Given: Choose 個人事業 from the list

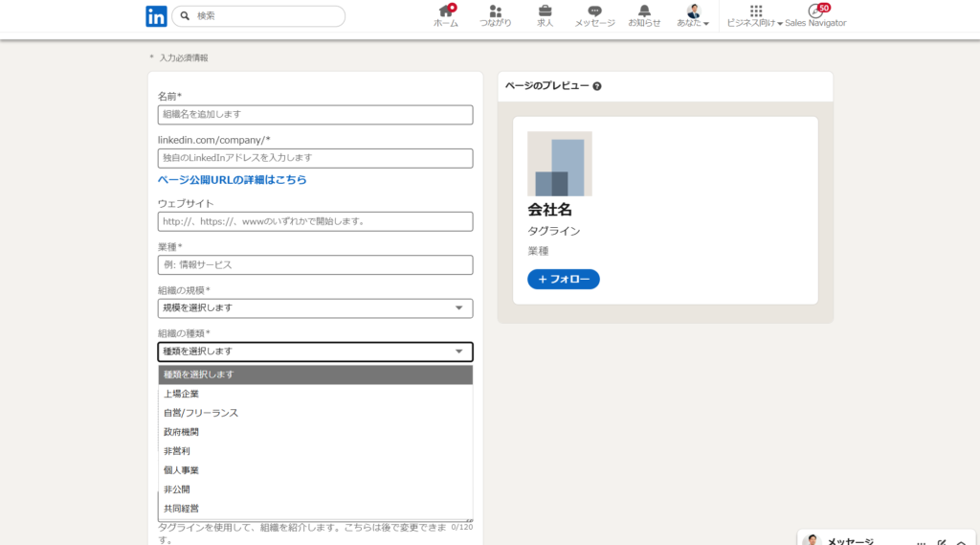Looking at the screenshot, I should 315,470.
